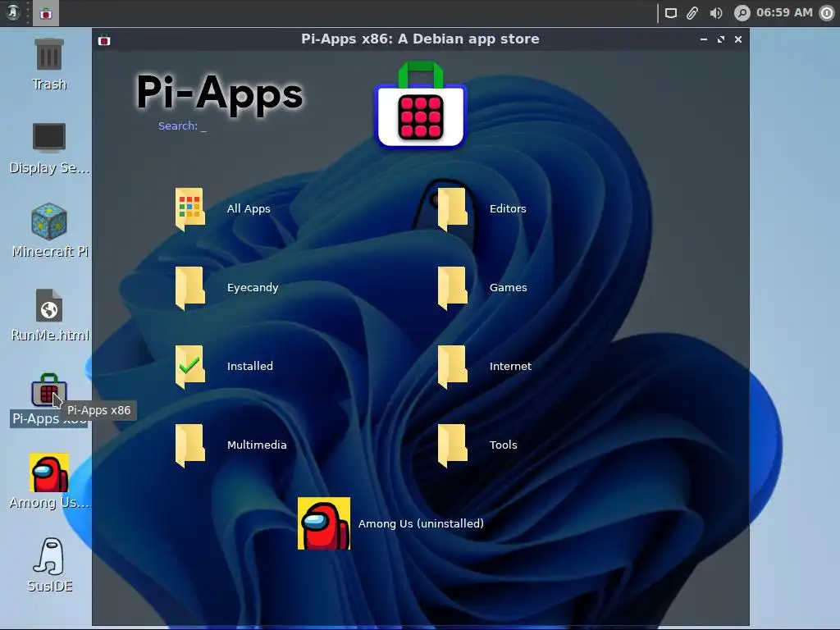Image resolution: width=840 pixels, height=630 pixels.
Task: Click the paperclip tray icon
Action: 692,13
